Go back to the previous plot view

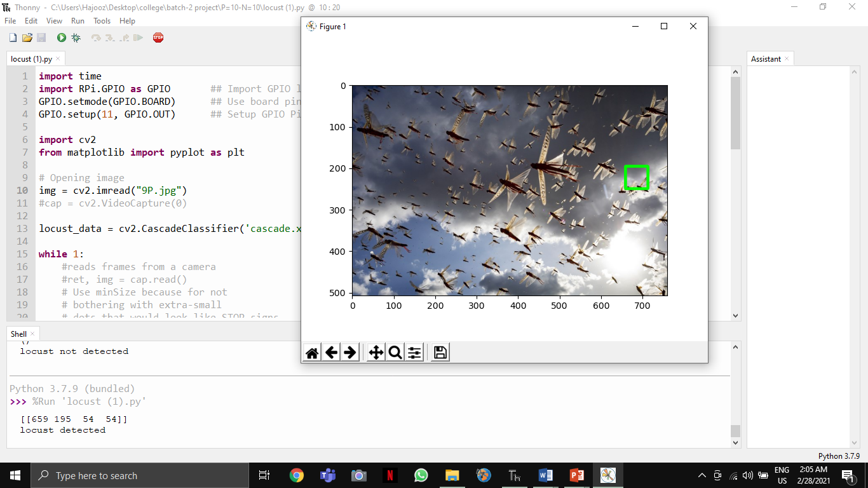point(331,352)
